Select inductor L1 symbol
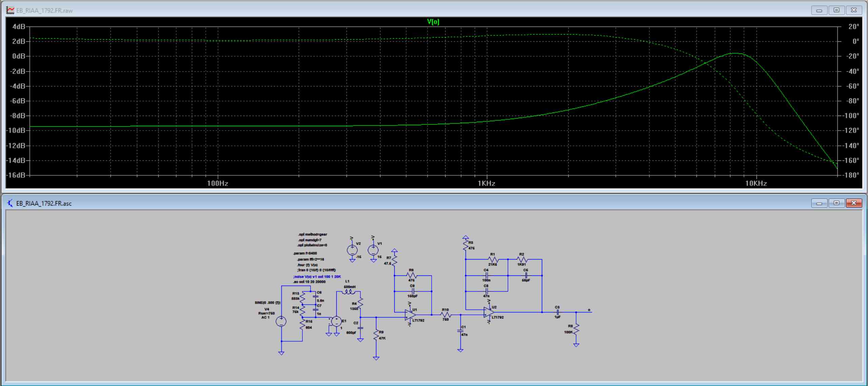This screenshot has width=868, height=386. click(x=348, y=292)
